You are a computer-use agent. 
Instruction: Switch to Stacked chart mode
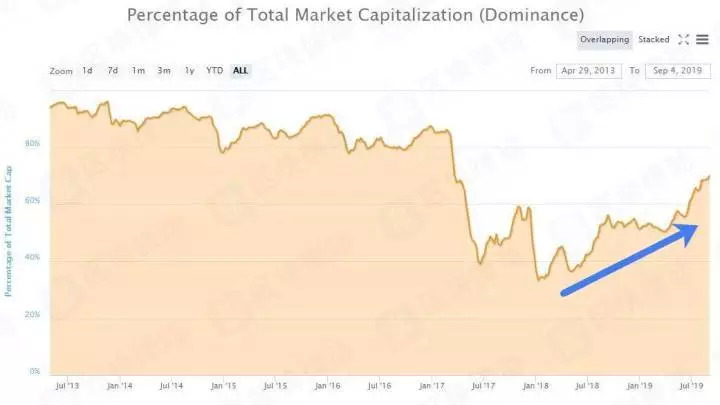[x=654, y=40]
